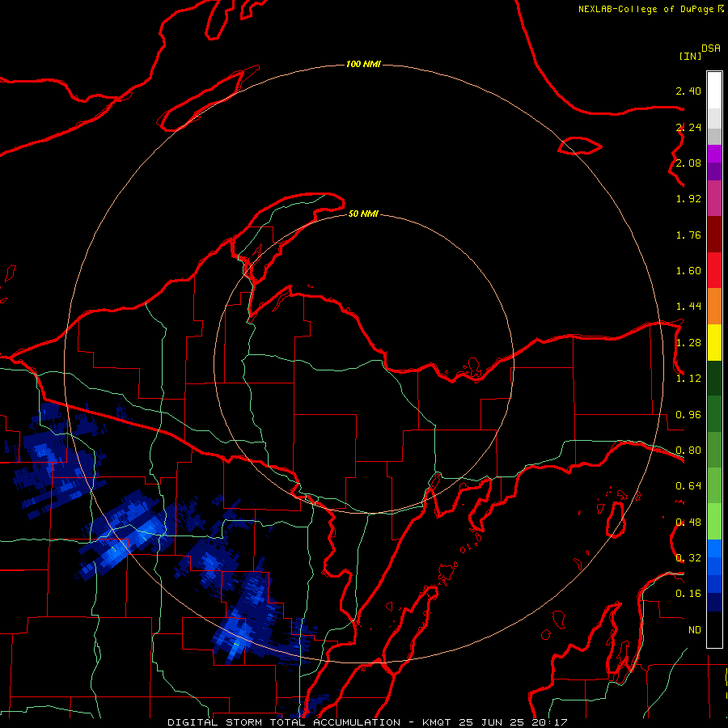
Task: Select the bright magenta legend swatch
Action: (714, 154)
